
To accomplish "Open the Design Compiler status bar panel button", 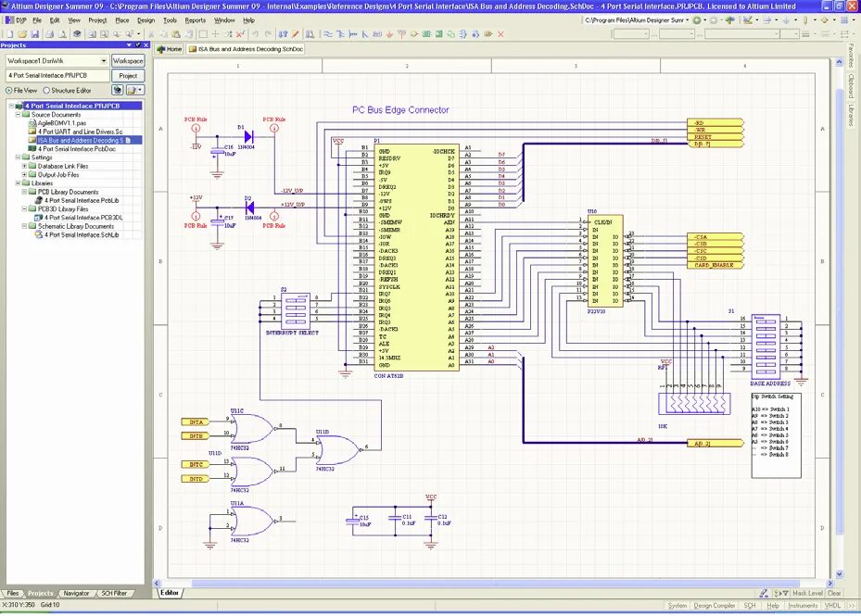I will 714,605.
